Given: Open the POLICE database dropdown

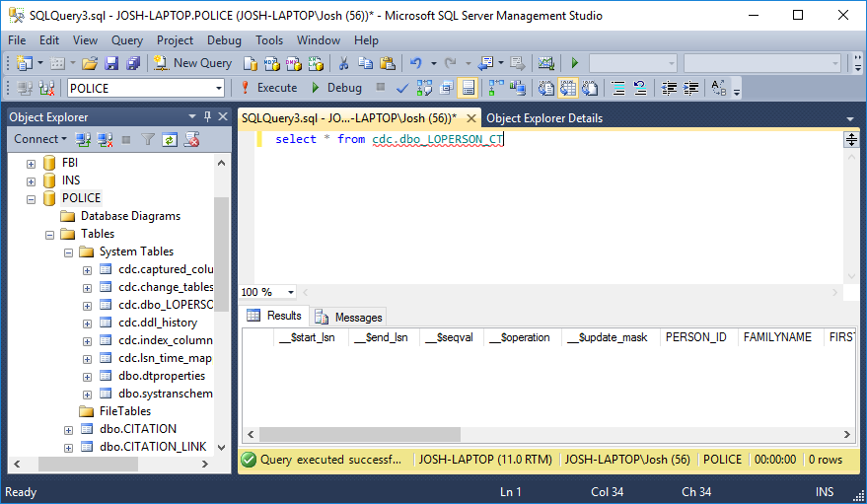Looking at the screenshot, I should (x=219, y=89).
